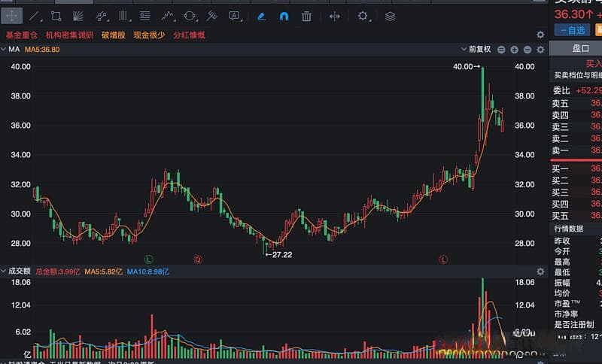602x364 pixels.
Task: Select the straight line drawing tool
Action: click(x=34, y=16)
